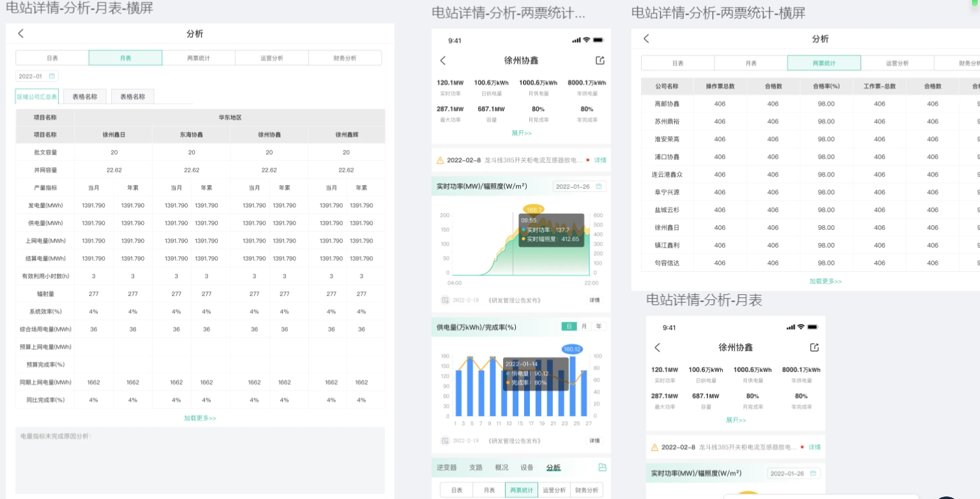Switch to 两票统计 tab in 两票统计-横屏 frame
Image resolution: width=980 pixels, height=499 pixels.
[824, 63]
